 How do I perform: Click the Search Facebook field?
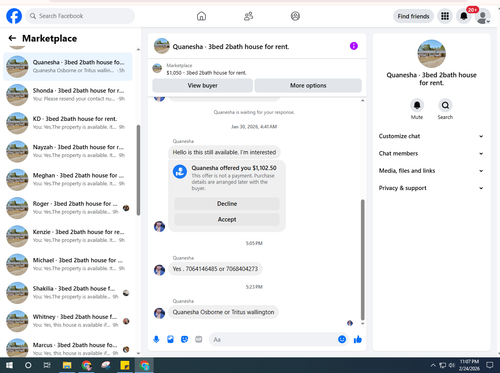80,16
